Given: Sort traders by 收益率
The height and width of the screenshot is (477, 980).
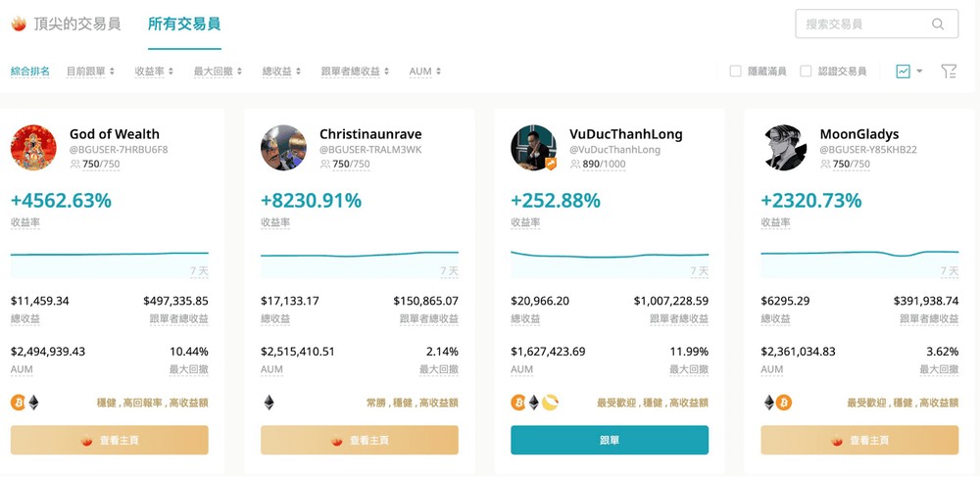Looking at the screenshot, I should pos(154,72).
